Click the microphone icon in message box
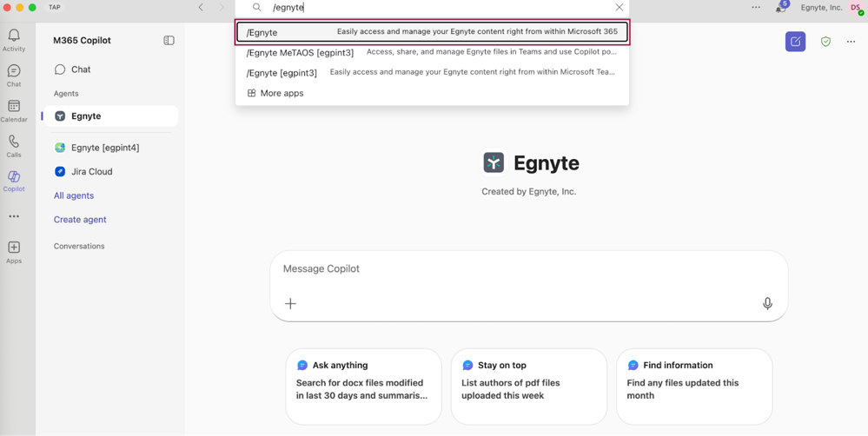This screenshot has height=436, width=868. (x=767, y=303)
